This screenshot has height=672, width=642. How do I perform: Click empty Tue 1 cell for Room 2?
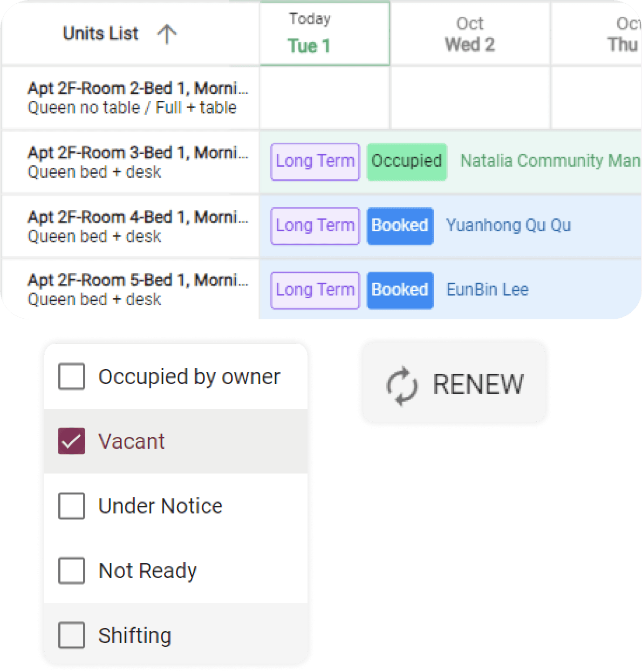click(x=324, y=98)
